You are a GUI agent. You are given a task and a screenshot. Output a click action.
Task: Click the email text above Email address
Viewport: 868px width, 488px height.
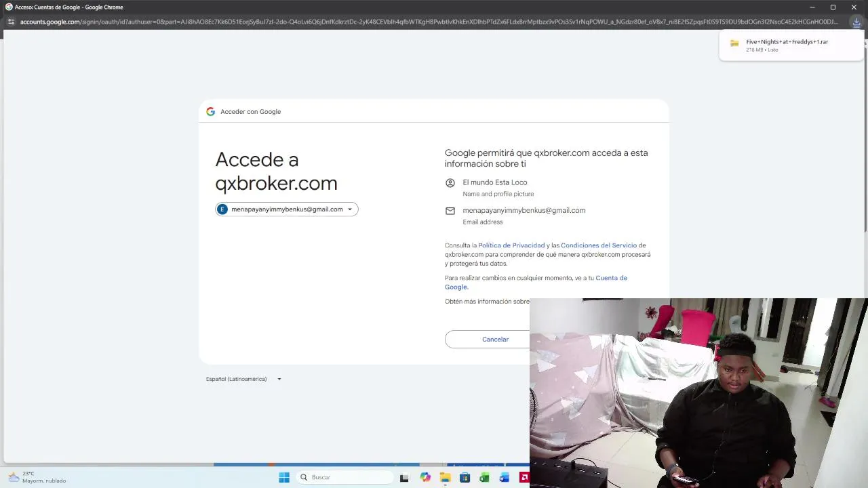[x=524, y=211]
